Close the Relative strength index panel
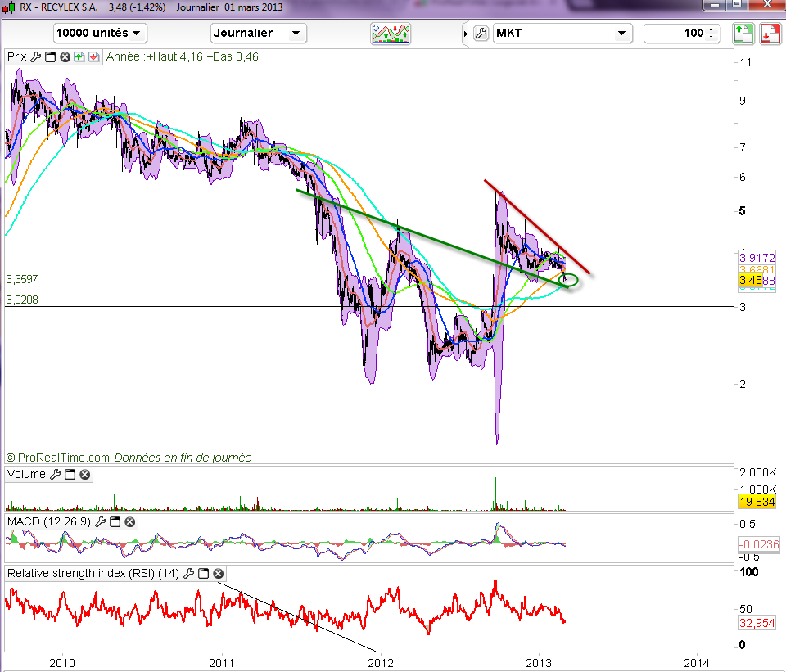 [x=219, y=574]
